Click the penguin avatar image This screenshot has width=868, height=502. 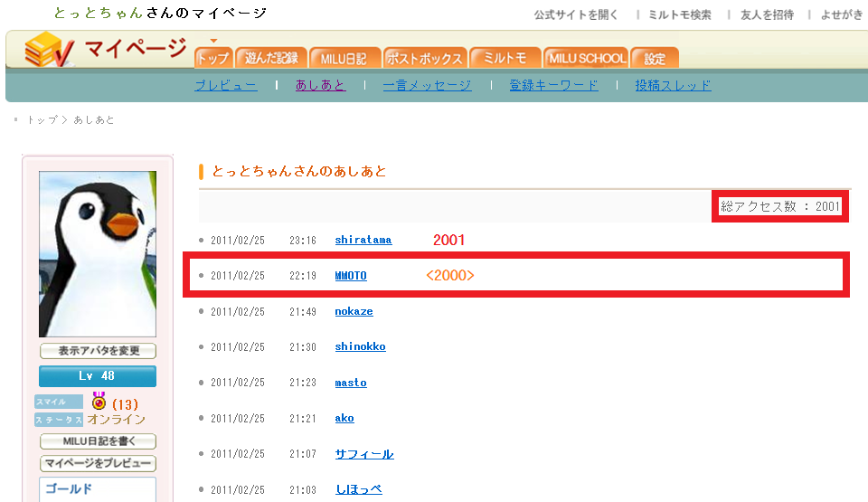pos(98,254)
